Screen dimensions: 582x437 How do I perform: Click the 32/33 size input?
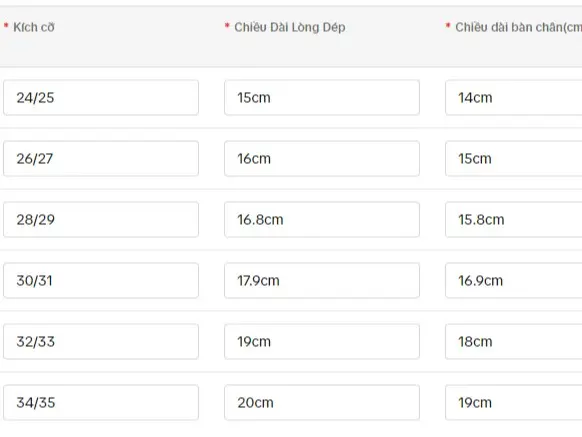click(x=101, y=341)
